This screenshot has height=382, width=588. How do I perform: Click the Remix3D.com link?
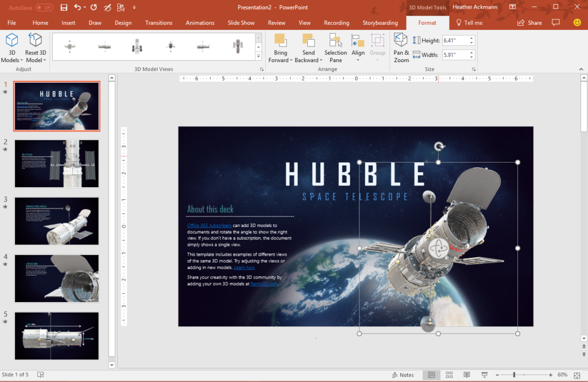[264, 284]
